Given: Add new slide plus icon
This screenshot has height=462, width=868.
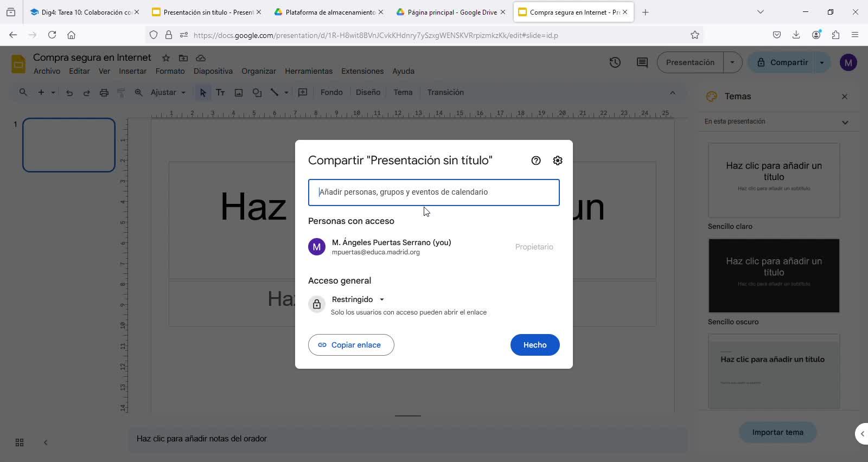Looking at the screenshot, I should [x=41, y=92].
